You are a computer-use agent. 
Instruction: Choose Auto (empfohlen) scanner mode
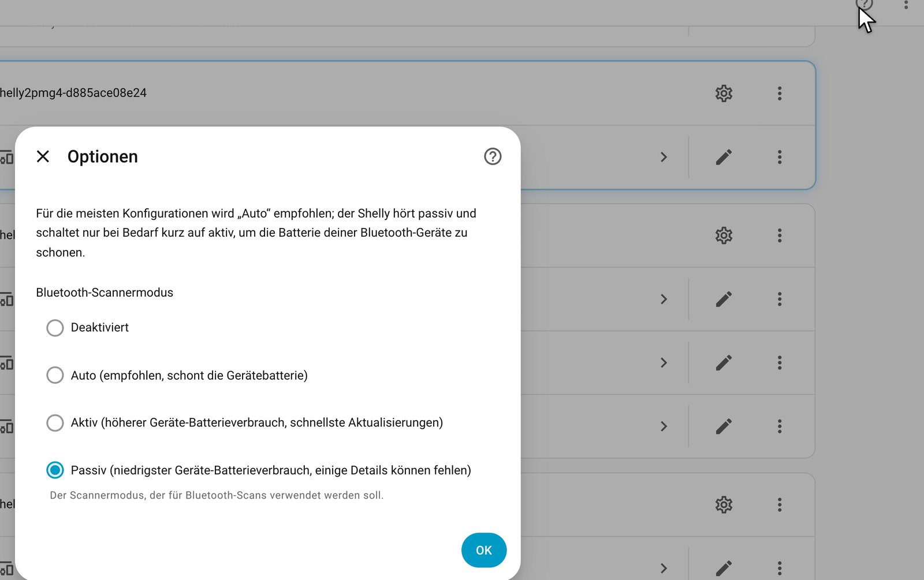point(55,375)
